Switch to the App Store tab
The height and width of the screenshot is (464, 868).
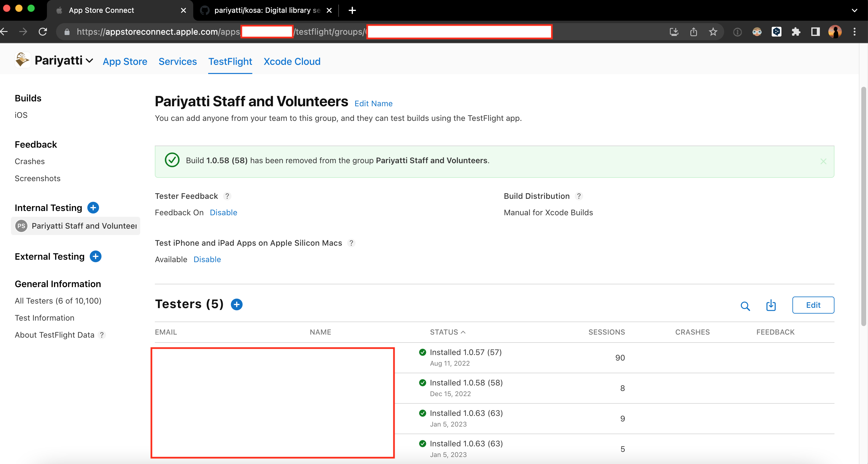click(125, 62)
